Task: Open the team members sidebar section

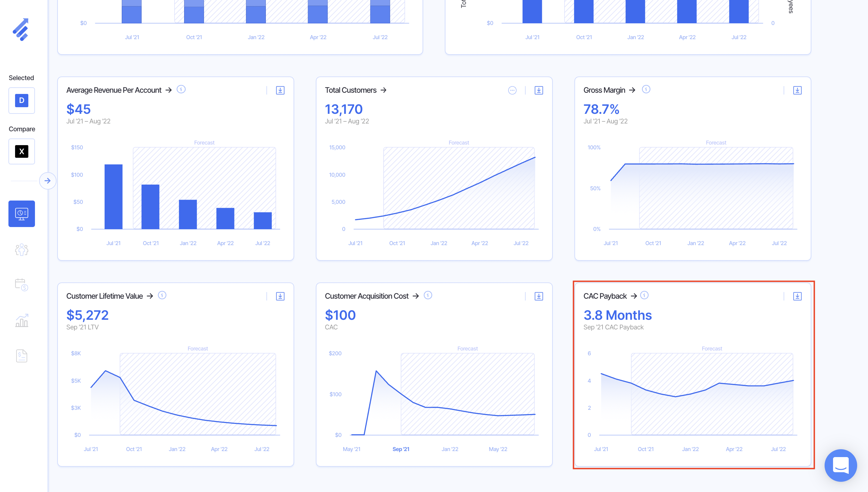Action: [22, 250]
